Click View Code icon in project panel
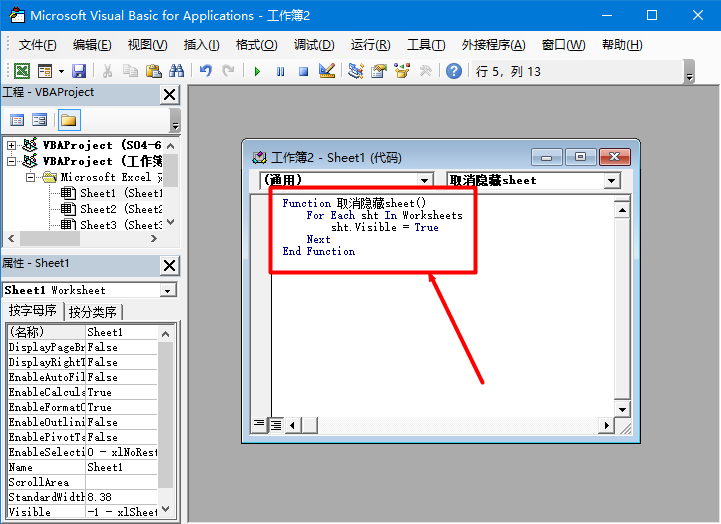This screenshot has height=524, width=721. pyautogui.click(x=17, y=120)
